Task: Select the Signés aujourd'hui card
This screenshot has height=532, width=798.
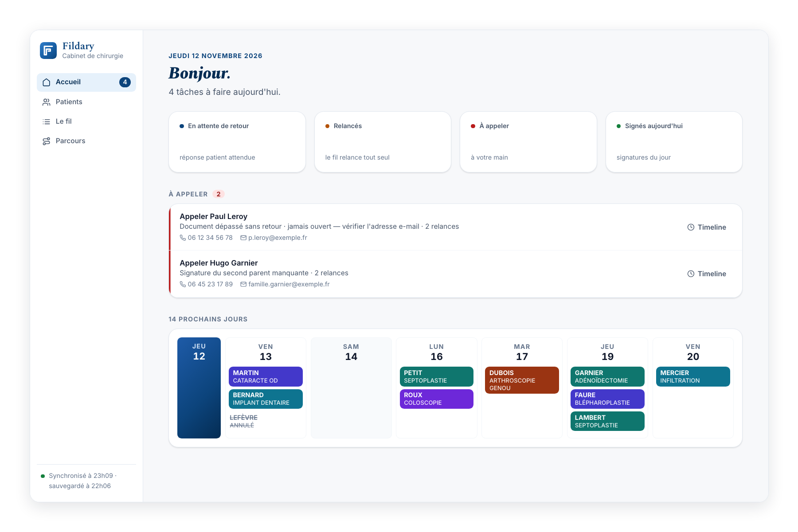Action: 674,142
